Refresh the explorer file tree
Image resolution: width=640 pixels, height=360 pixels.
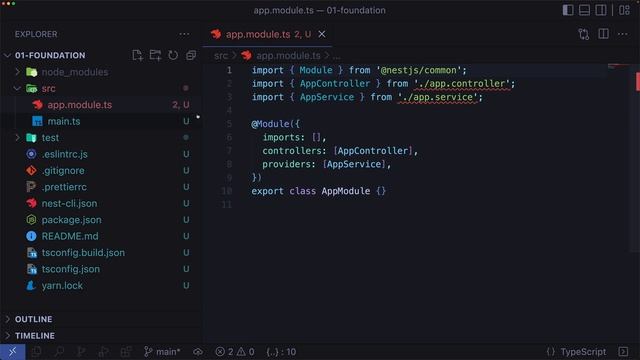173,55
